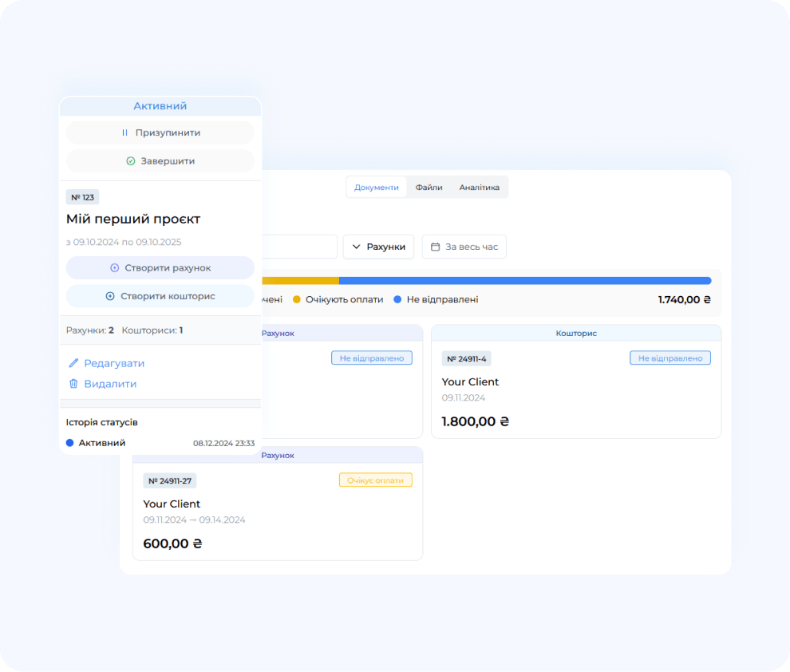790x672 pixels.
Task: Open the За весь час date filter
Action: 464,247
